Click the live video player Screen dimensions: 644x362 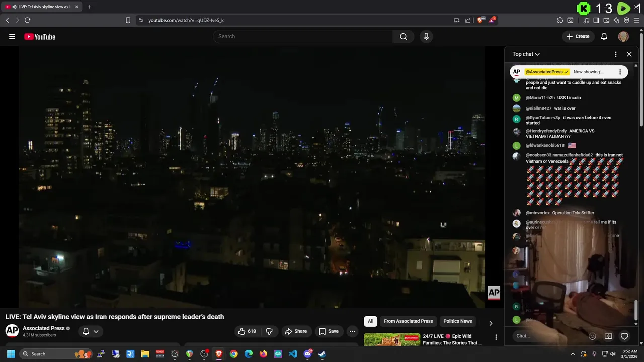pyautogui.click(x=252, y=177)
